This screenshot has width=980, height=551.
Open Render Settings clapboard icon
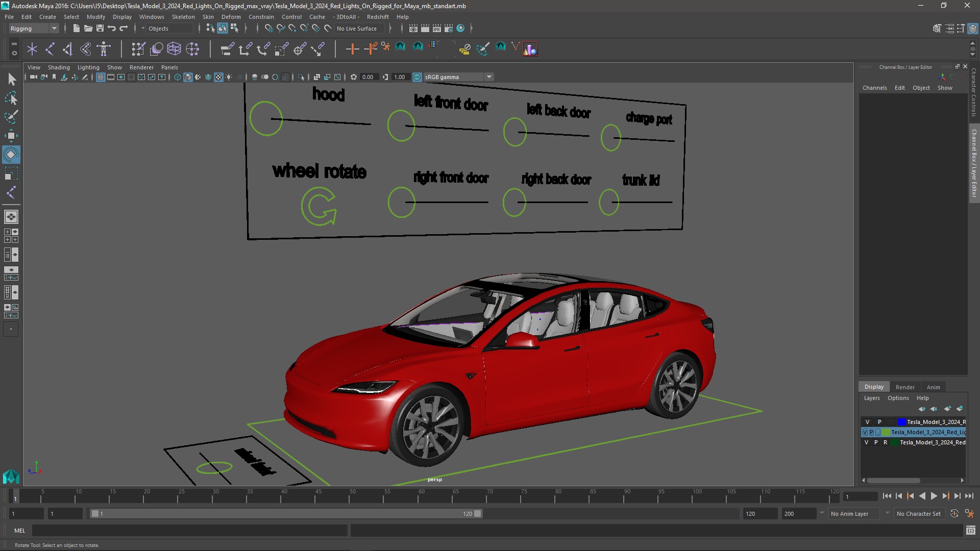click(449, 29)
